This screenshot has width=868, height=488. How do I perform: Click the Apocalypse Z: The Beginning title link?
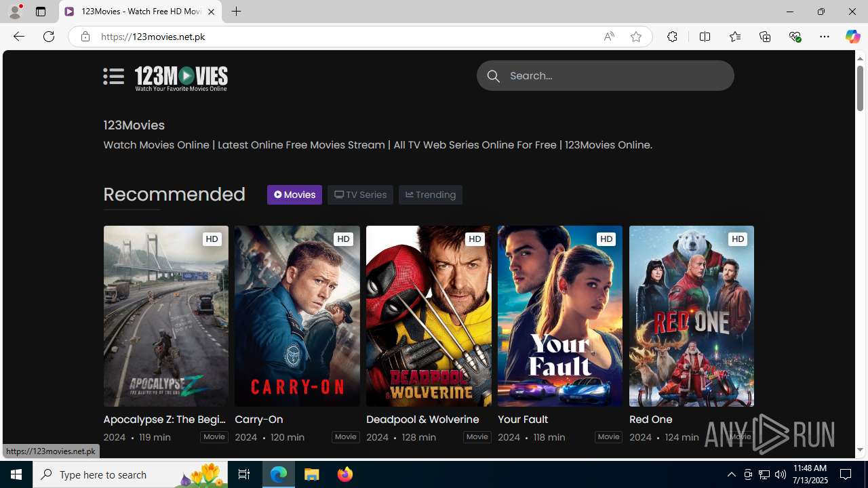[x=165, y=420]
